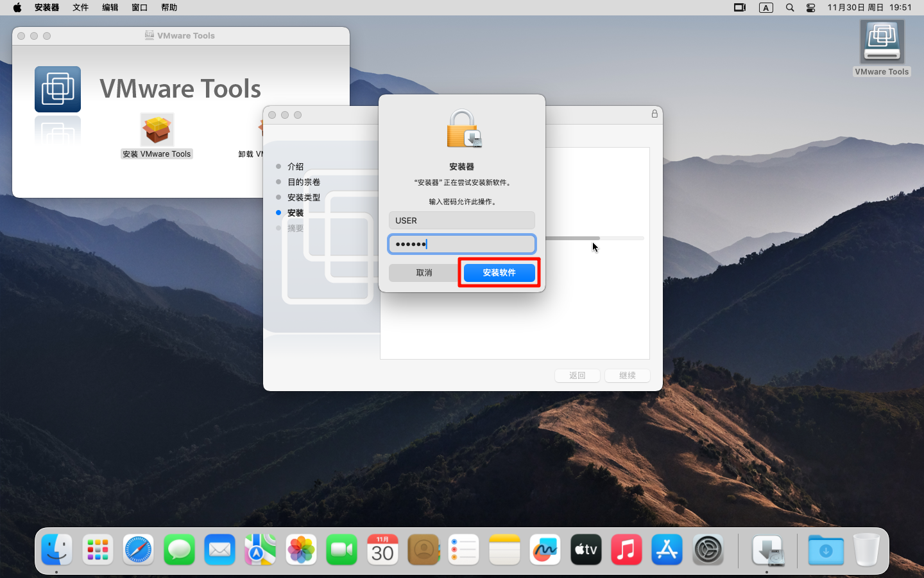
Task: Close the VMware Tools disk window
Action: pyautogui.click(x=21, y=36)
